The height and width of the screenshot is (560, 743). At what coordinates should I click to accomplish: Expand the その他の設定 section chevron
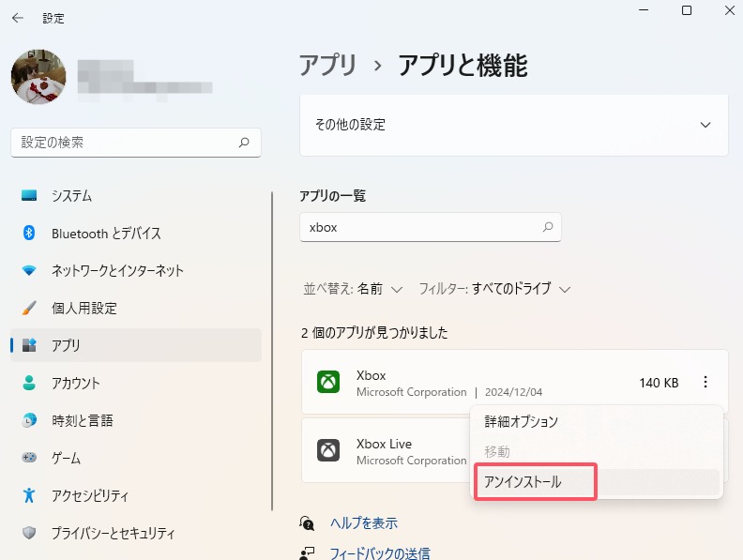705,125
